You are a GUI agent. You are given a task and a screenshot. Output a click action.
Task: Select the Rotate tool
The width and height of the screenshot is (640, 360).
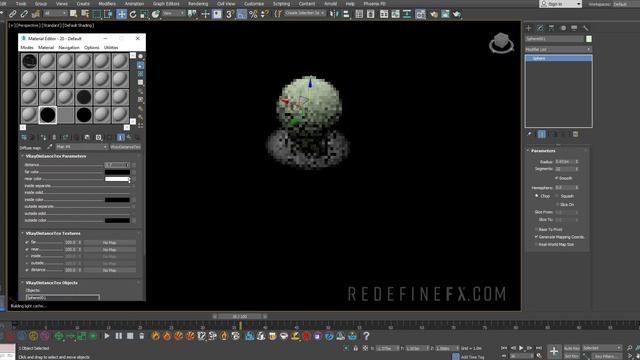(133, 14)
